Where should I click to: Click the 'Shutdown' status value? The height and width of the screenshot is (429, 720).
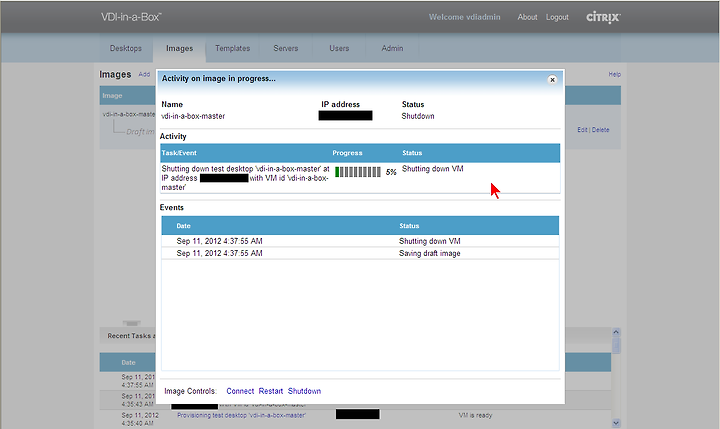tap(418, 116)
